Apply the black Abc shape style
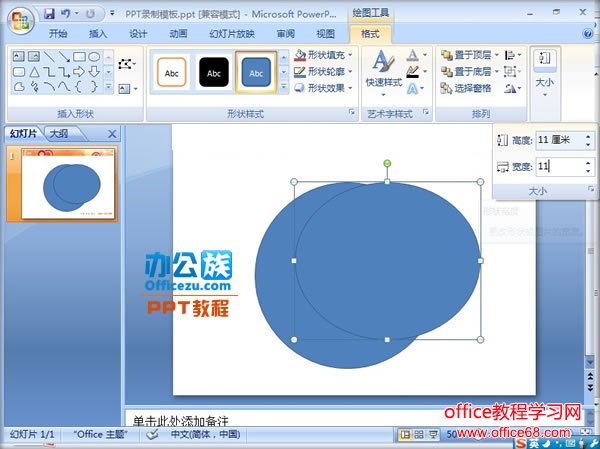 (214, 72)
